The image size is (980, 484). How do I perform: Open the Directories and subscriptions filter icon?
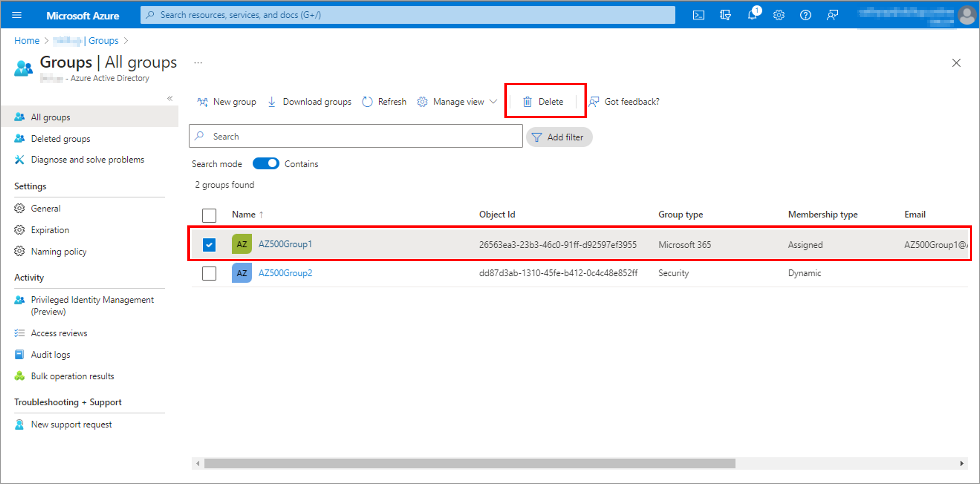725,15
